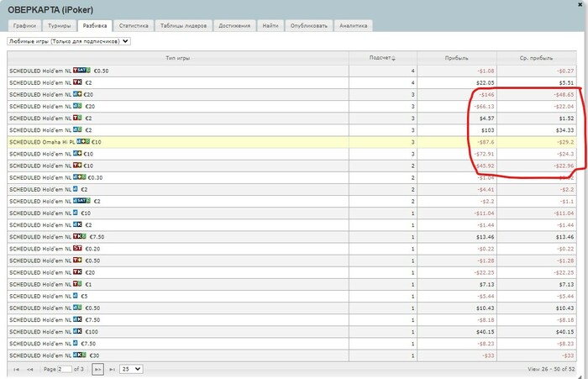
Task: Click the TK6 icon in the €7.50 row with $13.46
Action: coord(80,237)
